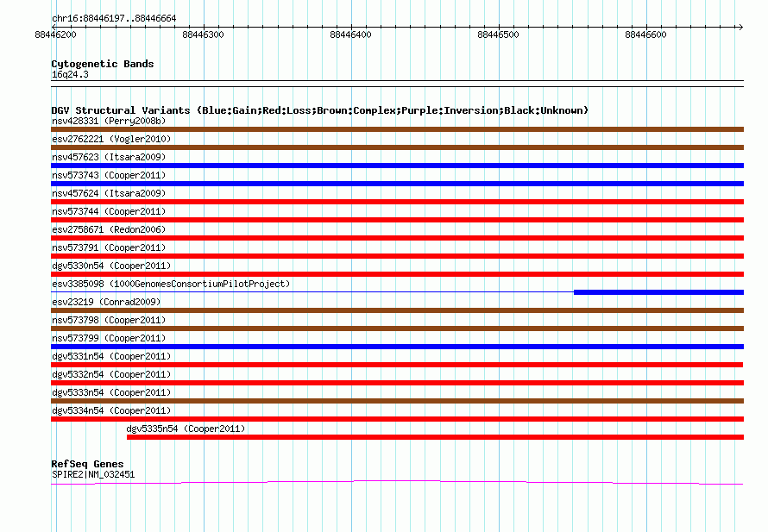Select the shorter red bar for dgv5335n54
This screenshot has width=768, height=532.
coord(435,437)
